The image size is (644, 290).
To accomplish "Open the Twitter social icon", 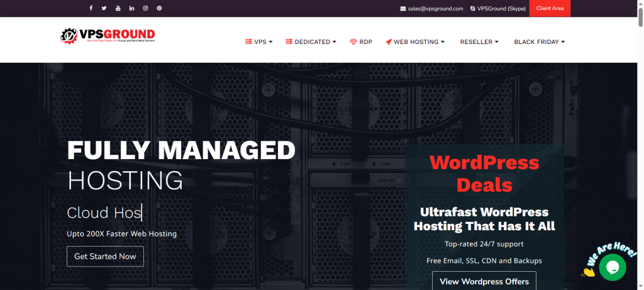I will [104, 8].
